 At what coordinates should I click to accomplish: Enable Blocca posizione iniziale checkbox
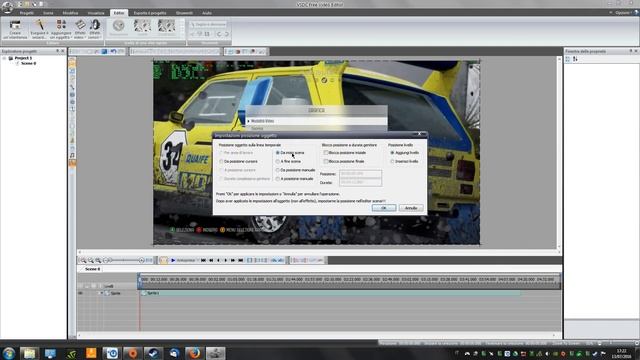click(x=326, y=153)
